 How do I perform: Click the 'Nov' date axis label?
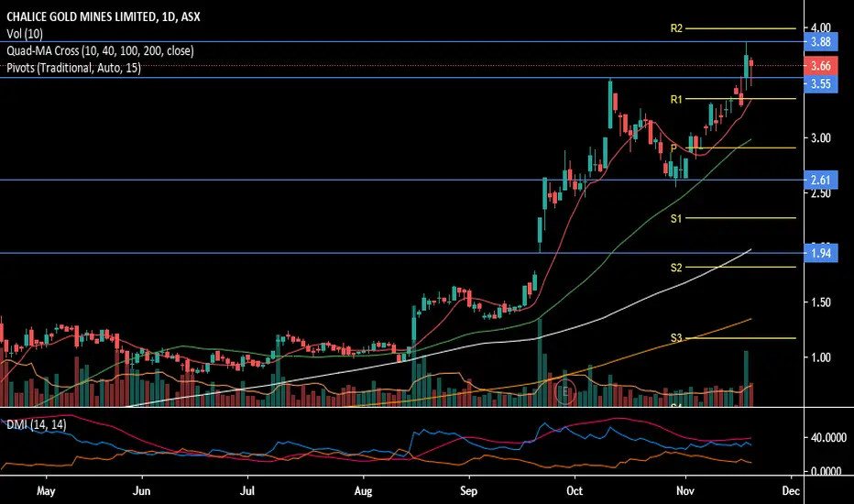(685, 491)
